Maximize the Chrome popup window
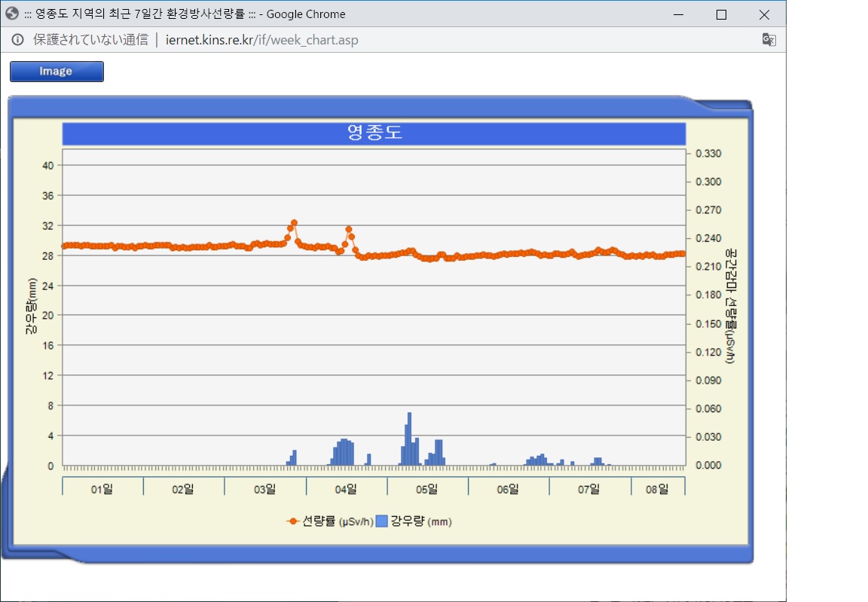Image resolution: width=868 pixels, height=602 pixels. [x=721, y=14]
